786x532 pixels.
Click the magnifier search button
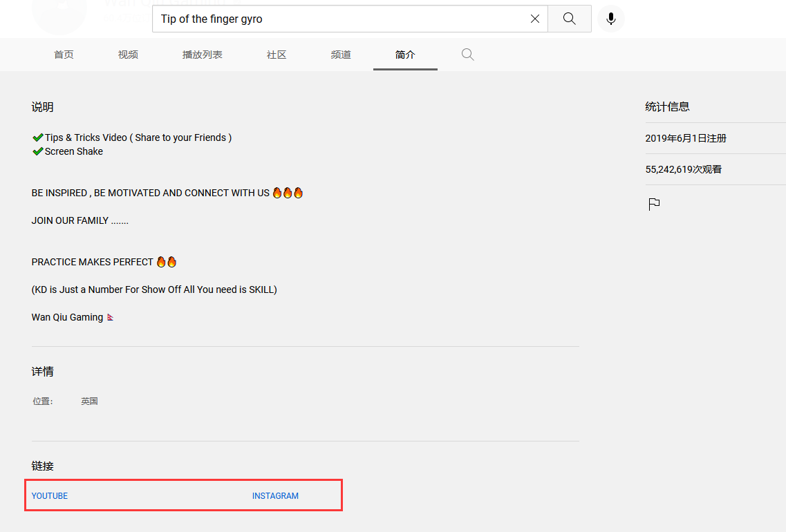(569, 19)
